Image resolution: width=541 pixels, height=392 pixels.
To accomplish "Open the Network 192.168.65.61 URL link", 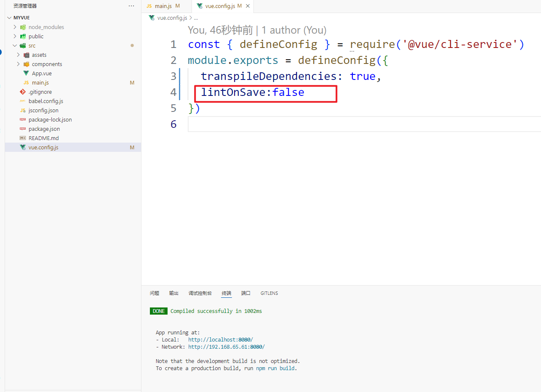I will click(x=226, y=347).
